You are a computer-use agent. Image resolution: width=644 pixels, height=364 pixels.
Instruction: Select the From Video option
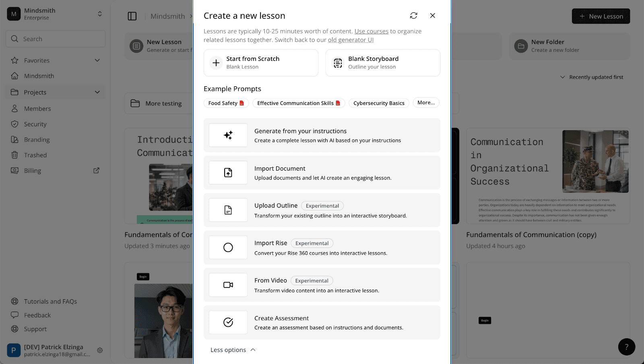322,285
